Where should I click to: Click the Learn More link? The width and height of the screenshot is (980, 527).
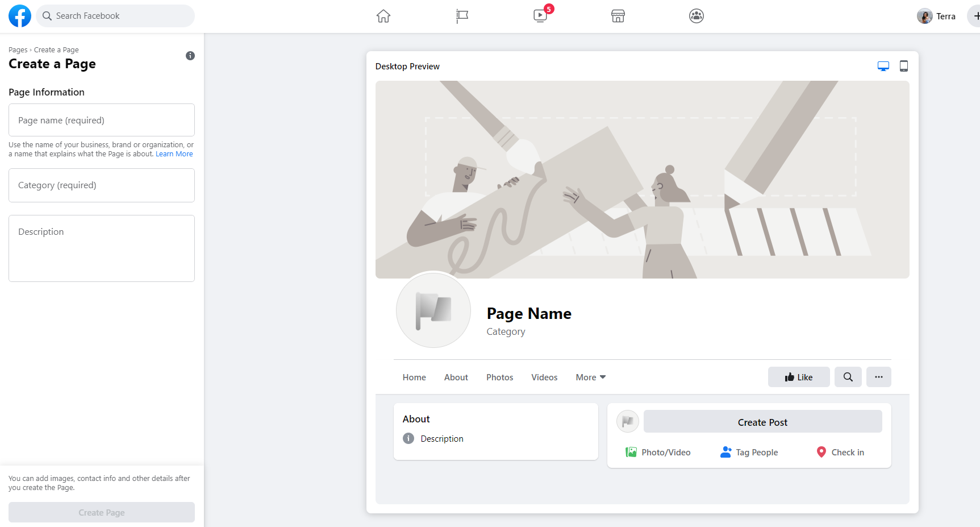point(174,154)
